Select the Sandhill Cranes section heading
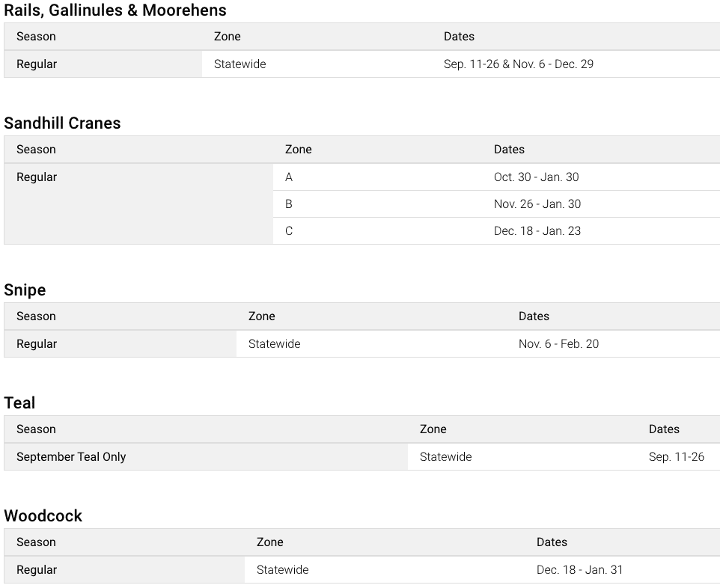This screenshot has height=588, width=720. coord(62,123)
